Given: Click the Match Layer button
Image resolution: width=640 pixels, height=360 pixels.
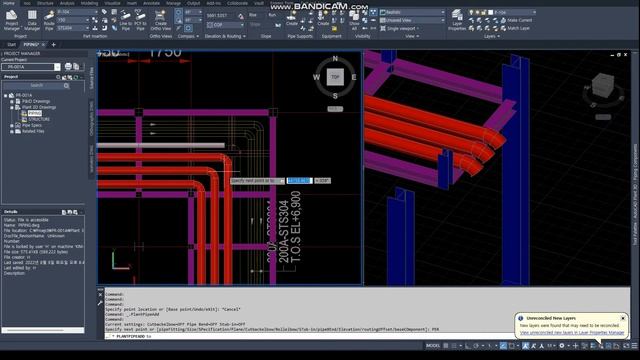Looking at the screenshot, I should tap(515, 28).
